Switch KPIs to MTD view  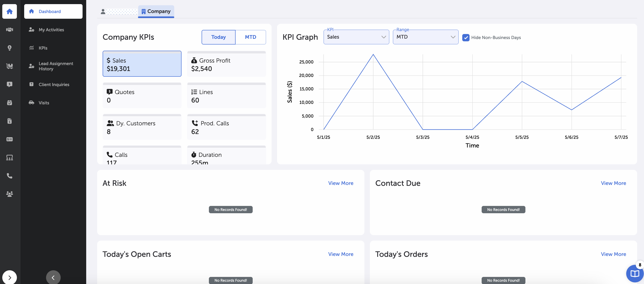click(x=250, y=37)
